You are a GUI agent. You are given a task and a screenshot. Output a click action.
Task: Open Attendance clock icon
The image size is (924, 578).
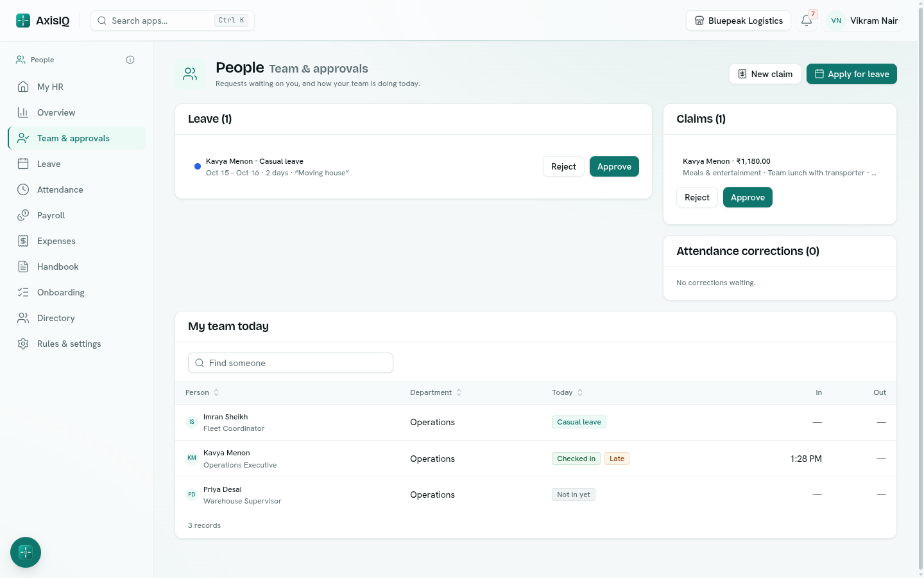(23, 189)
